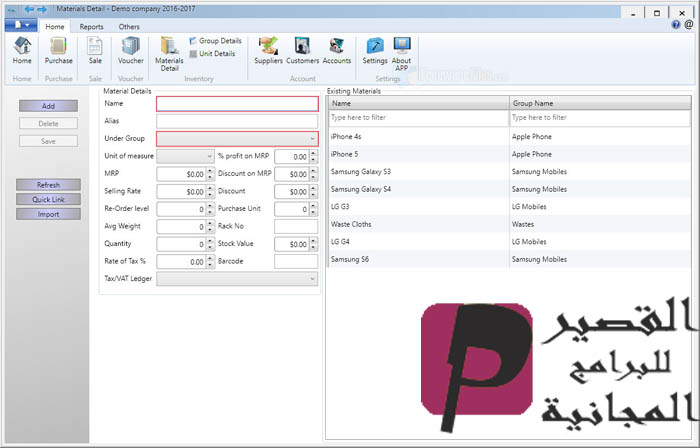Adjust the Selling Rate stepper
Screen dimensions: 700x448
point(210,191)
